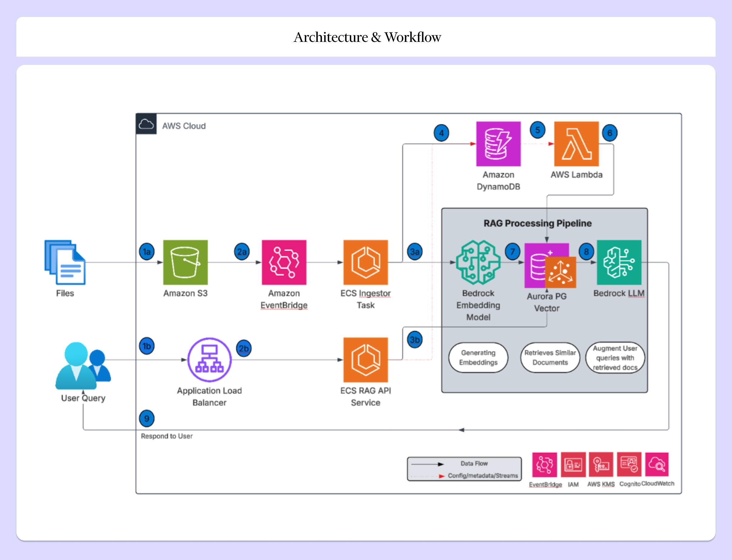Image resolution: width=732 pixels, height=560 pixels.
Task: Click the Bedrock Embedding Model icon
Action: (x=478, y=262)
